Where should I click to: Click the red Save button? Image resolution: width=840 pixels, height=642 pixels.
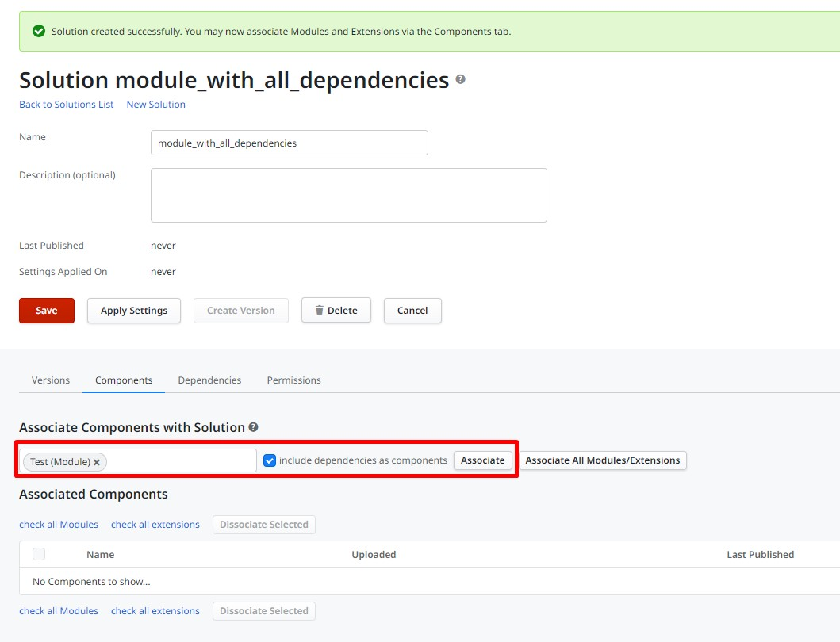47,311
